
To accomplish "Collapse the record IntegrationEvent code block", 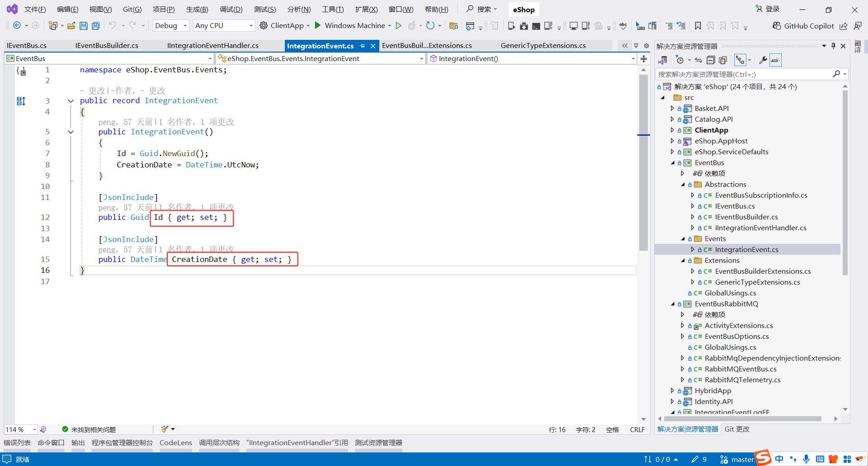I will click(71, 101).
